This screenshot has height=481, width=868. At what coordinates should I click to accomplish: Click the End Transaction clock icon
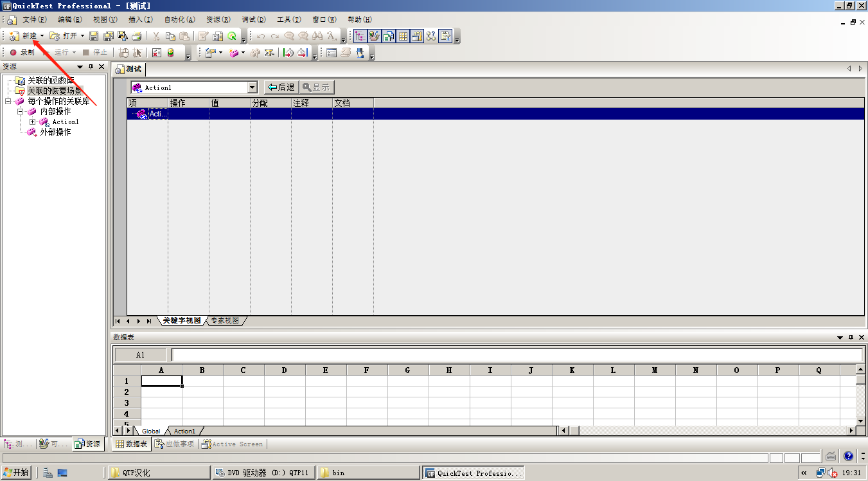[x=302, y=53]
